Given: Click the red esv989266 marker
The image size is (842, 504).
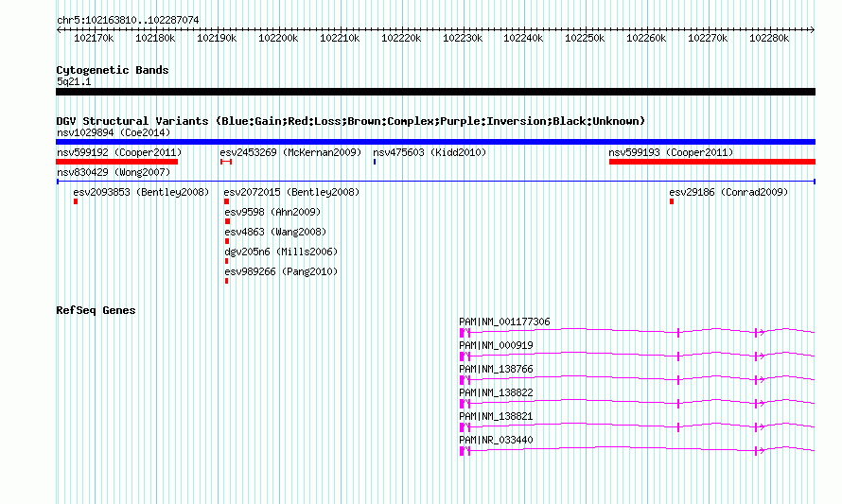Looking at the screenshot, I should [227, 281].
